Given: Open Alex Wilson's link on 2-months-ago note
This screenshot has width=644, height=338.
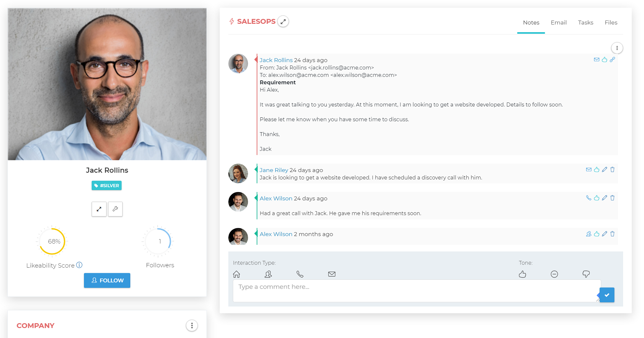Looking at the screenshot, I should (276, 234).
